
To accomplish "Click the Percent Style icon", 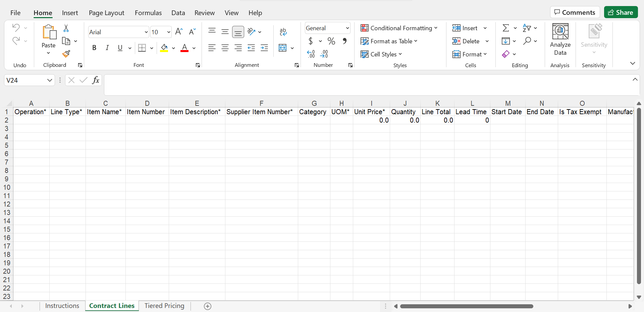I will [x=331, y=41].
